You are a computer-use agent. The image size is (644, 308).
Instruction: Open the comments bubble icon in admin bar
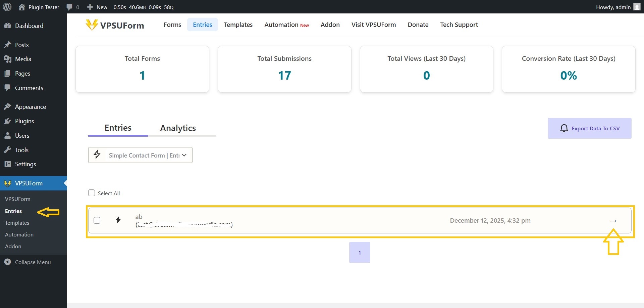click(69, 7)
